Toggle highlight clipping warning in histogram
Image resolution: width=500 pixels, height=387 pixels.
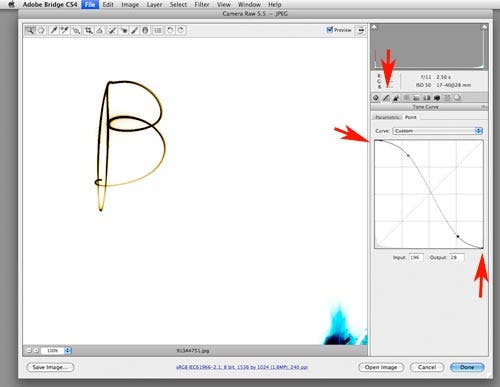coord(484,27)
